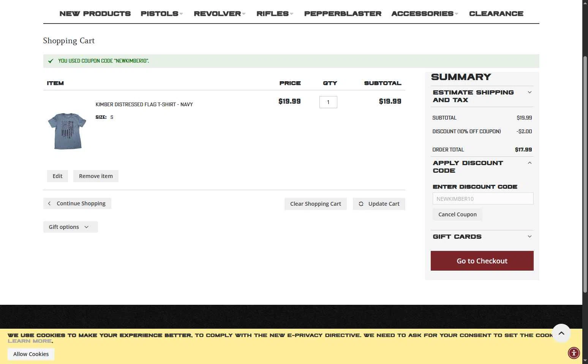This screenshot has width=588, height=364.
Task: Click the Edit button for the T-shirt
Action: click(x=57, y=176)
